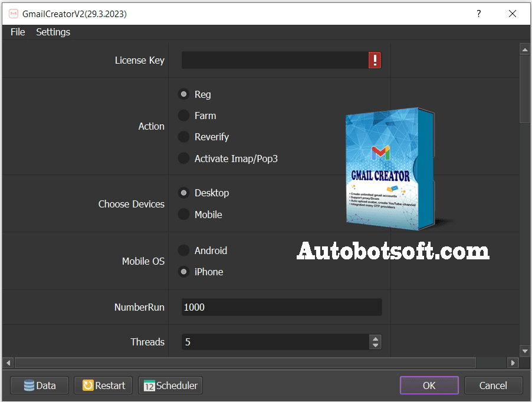Viewport: 532px width, 402px height.
Task: Click the Restart button
Action: coord(103,385)
